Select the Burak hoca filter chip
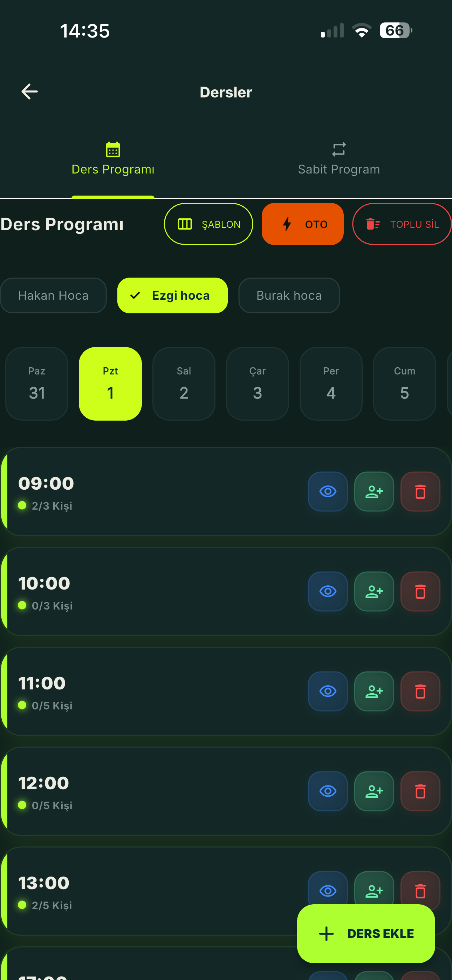 pos(289,295)
